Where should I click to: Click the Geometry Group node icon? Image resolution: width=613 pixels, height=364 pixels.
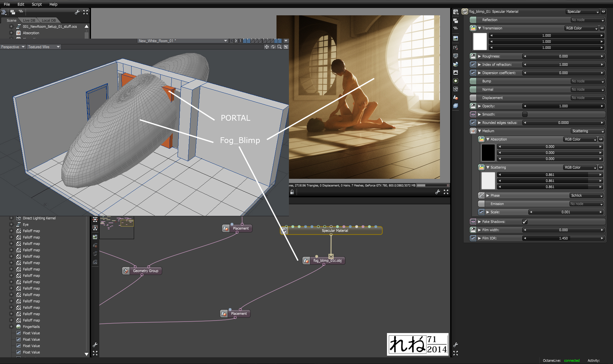click(x=126, y=271)
